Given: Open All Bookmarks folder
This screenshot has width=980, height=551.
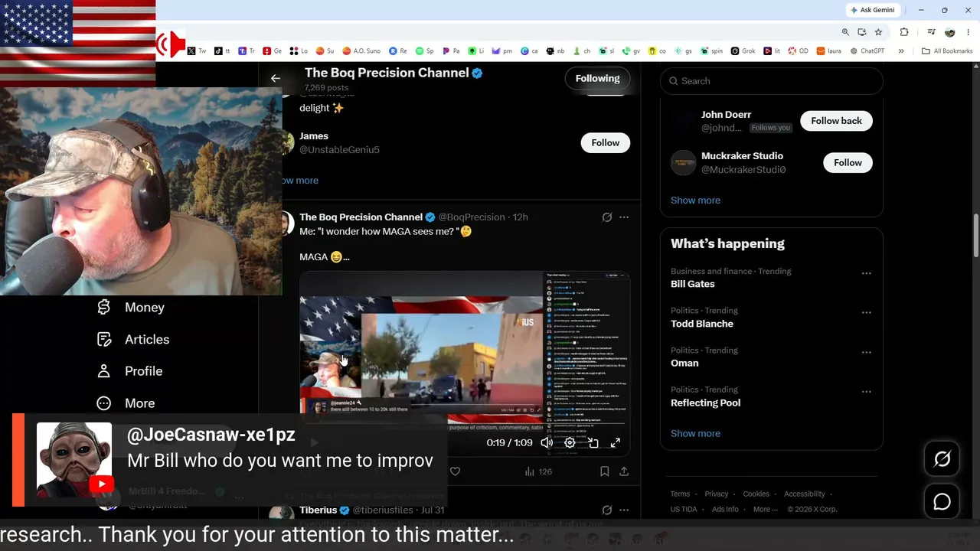Looking at the screenshot, I should 947,51.
